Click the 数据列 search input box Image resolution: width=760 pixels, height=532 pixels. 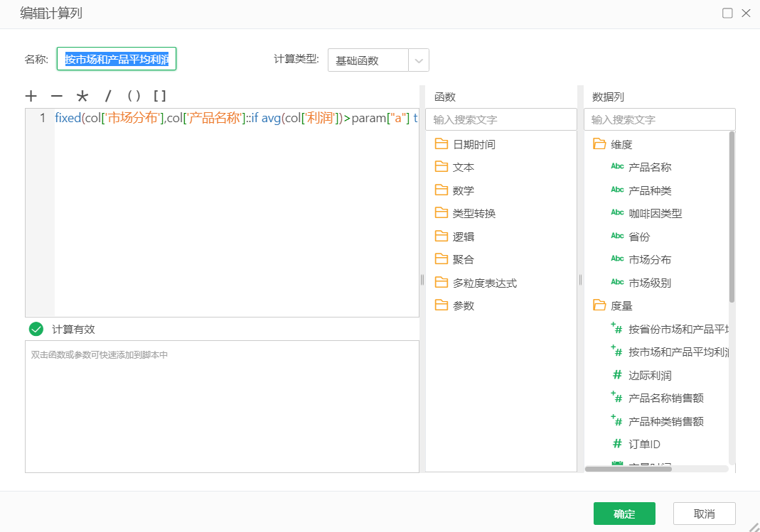pyautogui.click(x=659, y=119)
